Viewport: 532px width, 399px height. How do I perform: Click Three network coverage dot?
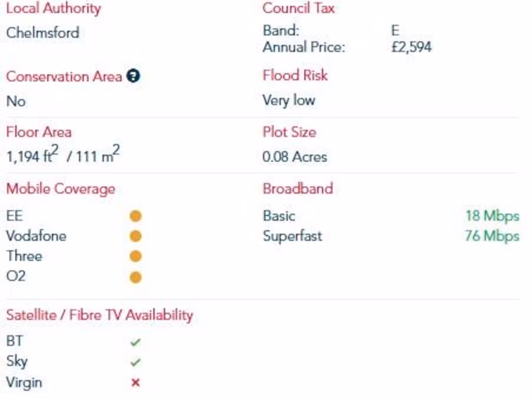pos(135,257)
